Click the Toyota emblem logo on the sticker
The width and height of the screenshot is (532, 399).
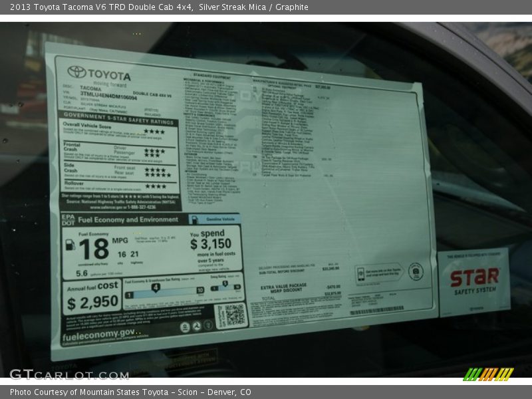click(x=76, y=72)
